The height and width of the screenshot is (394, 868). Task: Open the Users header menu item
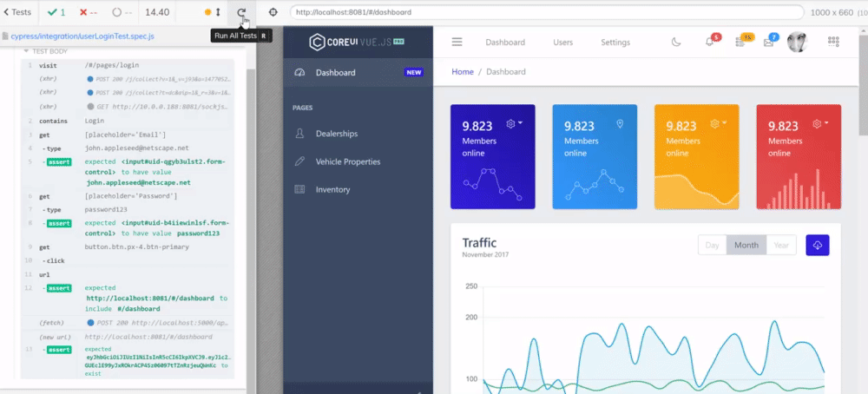[563, 42]
